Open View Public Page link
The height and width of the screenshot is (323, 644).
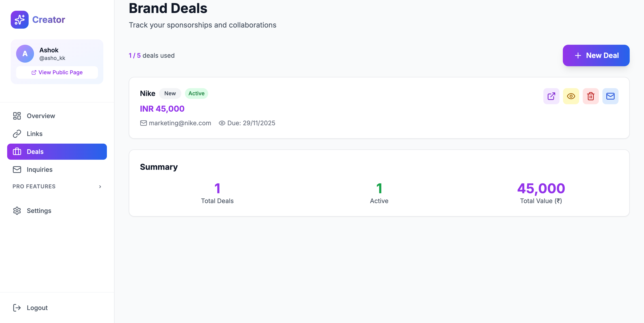[57, 72]
